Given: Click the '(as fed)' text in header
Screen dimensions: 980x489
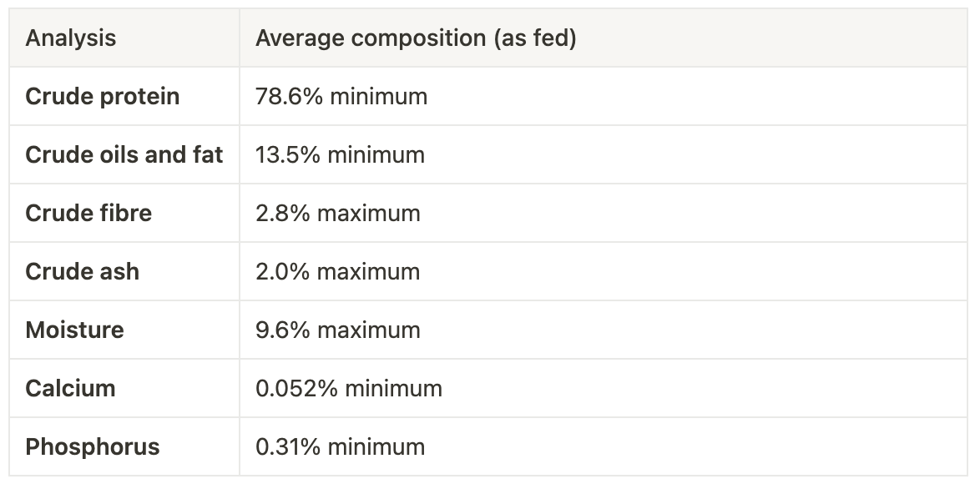Looking at the screenshot, I should click(x=535, y=38).
